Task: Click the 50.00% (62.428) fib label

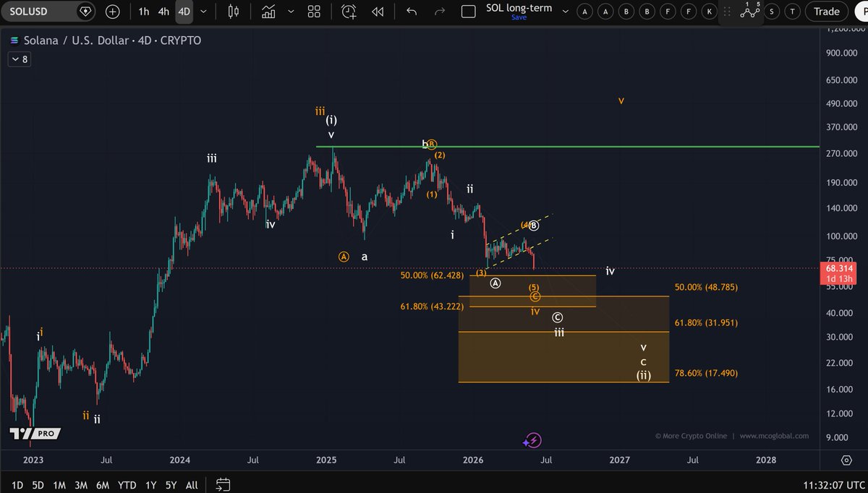Action: [432, 275]
